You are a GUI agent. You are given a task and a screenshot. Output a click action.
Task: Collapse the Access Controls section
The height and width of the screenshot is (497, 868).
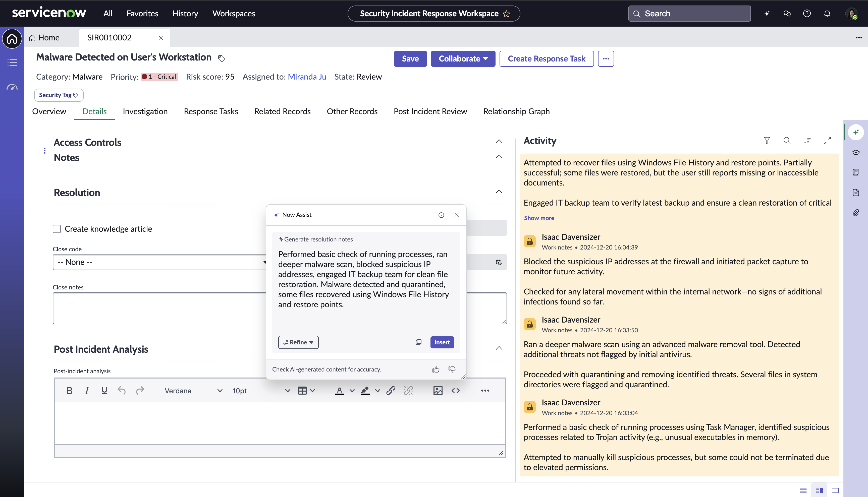[499, 141]
